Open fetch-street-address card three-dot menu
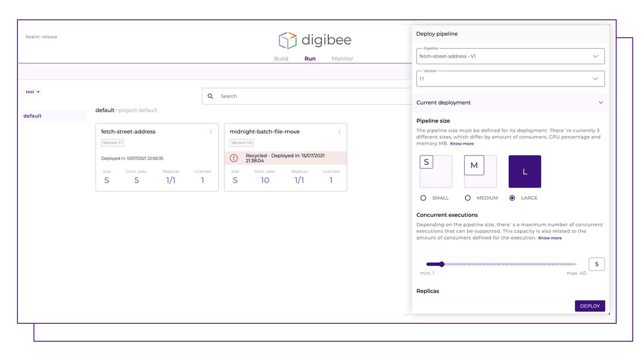This screenshot has height=362, width=644. click(x=211, y=132)
